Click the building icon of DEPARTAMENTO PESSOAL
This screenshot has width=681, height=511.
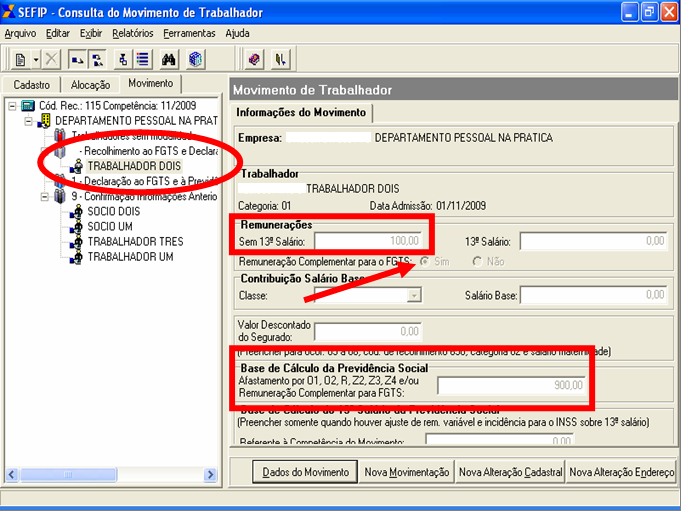click(44, 121)
